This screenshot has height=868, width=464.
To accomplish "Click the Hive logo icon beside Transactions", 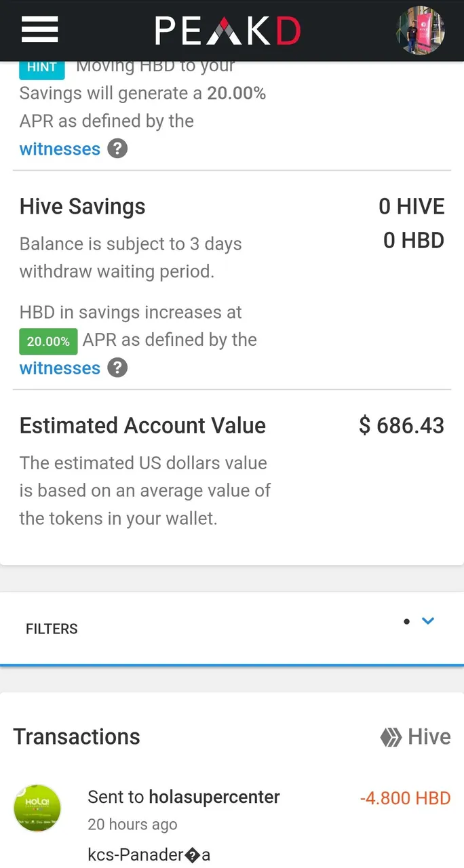I will 391,737.
